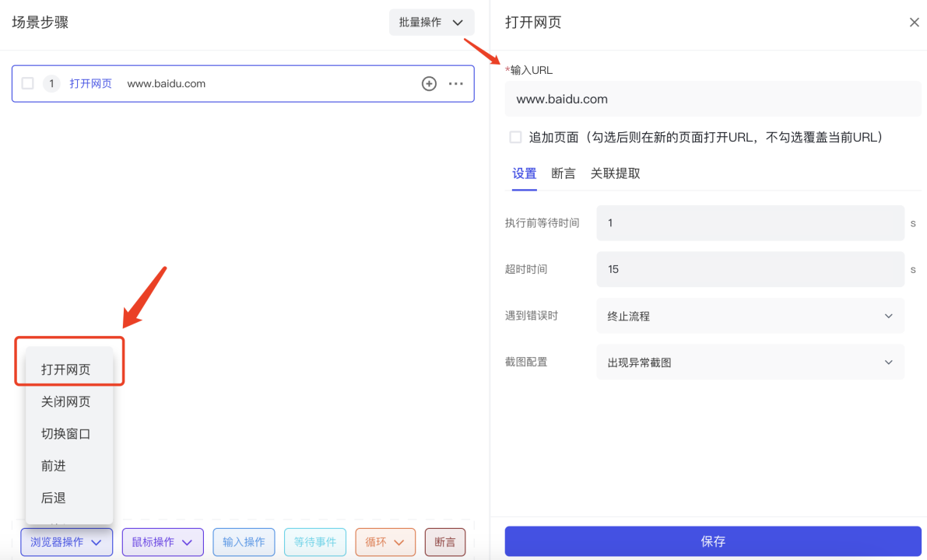
Task: Expand the 鼠标操作 button menu
Action: (x=163, y=541)
